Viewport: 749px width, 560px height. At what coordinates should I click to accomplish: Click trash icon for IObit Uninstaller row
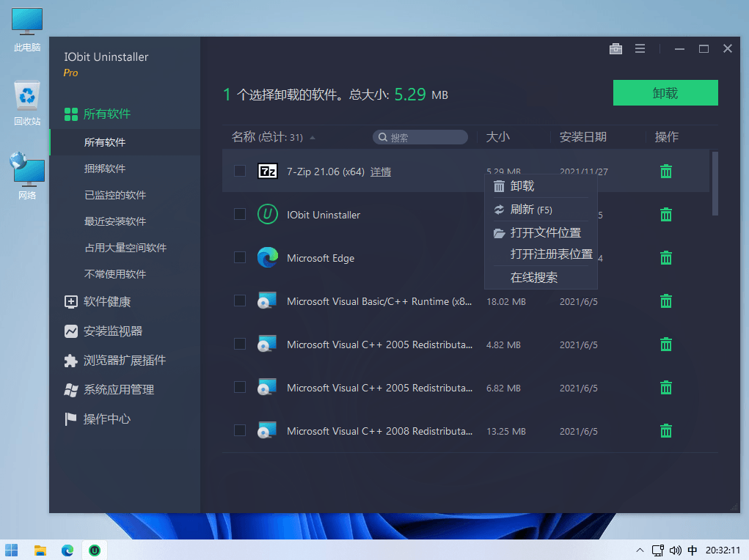coord(666,214)
